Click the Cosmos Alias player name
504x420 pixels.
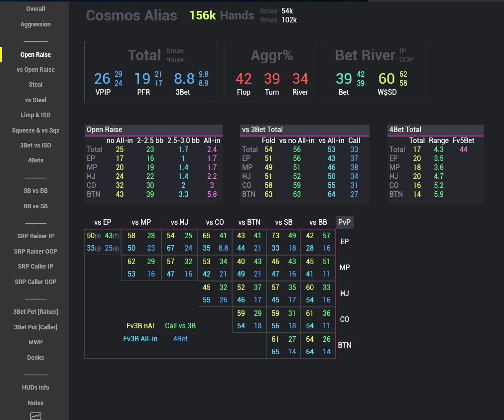click(x=131, y=15)
